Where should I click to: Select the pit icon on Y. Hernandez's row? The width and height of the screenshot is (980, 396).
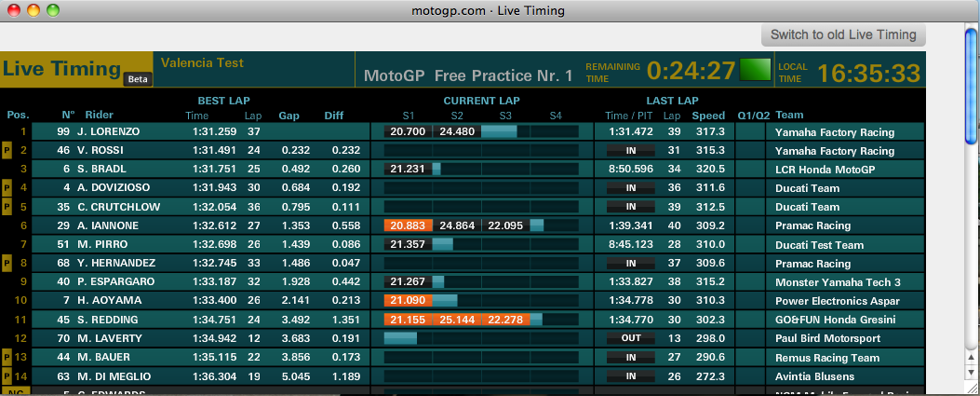tap(7, 264)
